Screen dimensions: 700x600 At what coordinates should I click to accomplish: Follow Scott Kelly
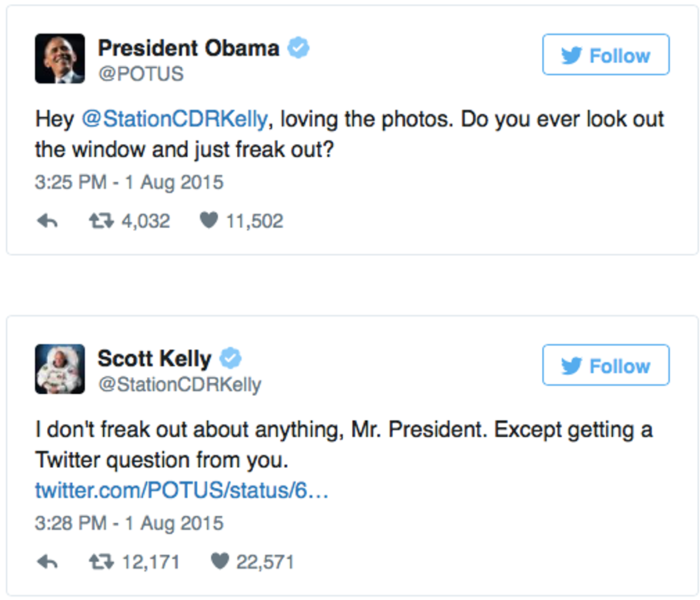coord(606,366)
